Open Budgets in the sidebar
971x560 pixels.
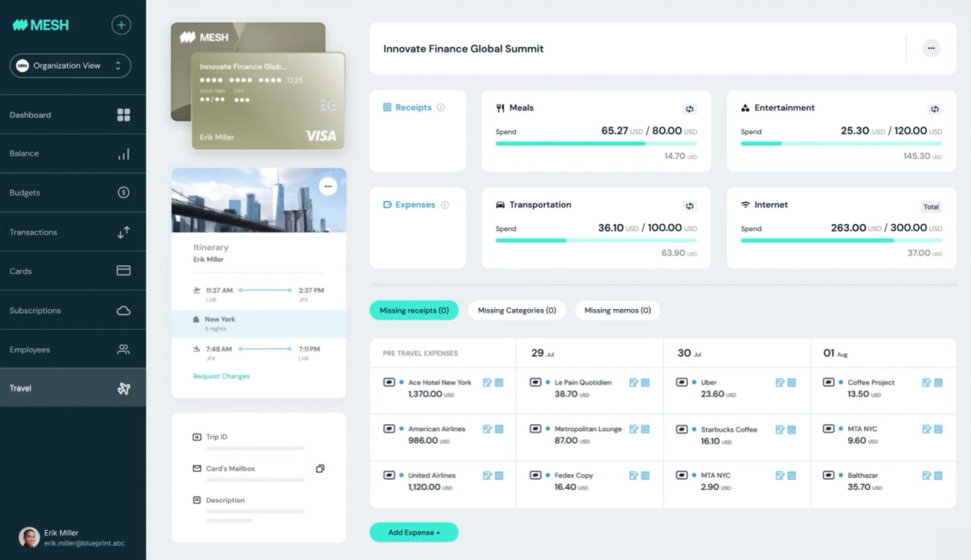point(73,193)
